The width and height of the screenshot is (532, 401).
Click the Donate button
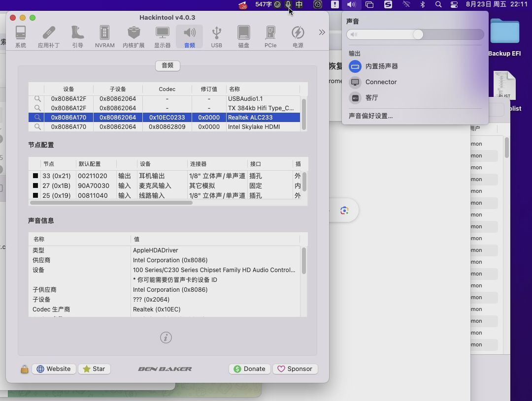pos(249,369)
